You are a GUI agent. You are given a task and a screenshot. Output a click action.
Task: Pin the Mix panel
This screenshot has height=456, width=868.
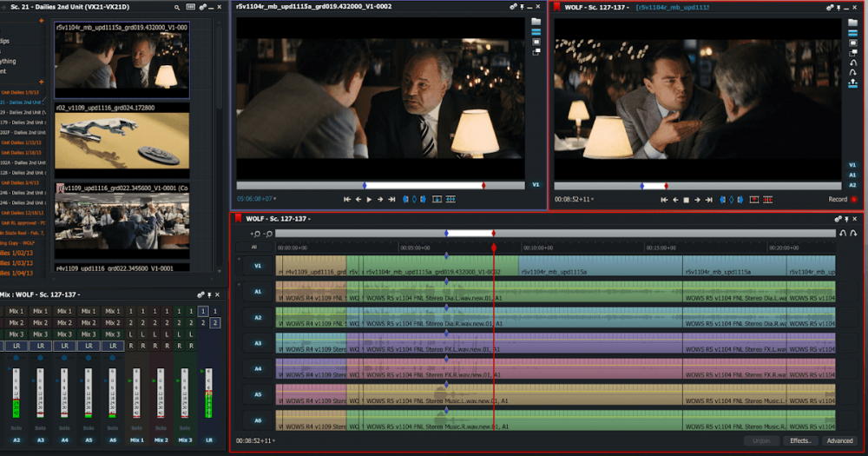[x=209, y=294]
